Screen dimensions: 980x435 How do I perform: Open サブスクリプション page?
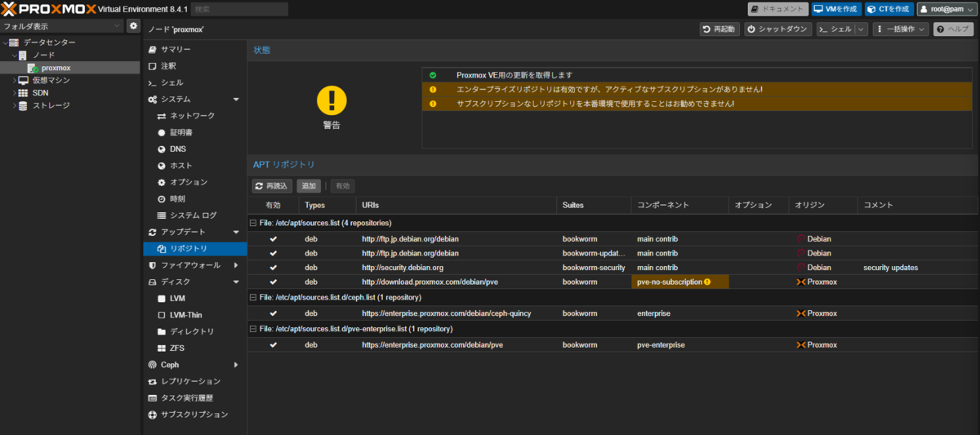(194, 415)
